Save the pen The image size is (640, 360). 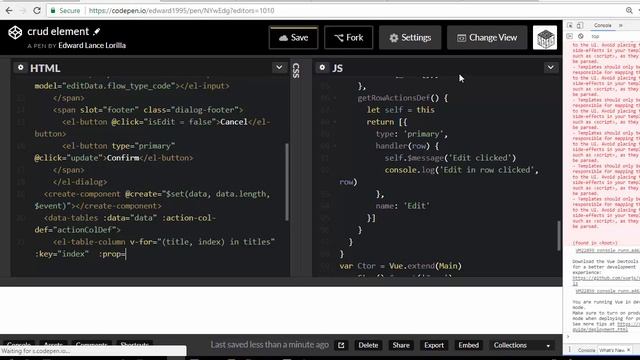[293, 38]
